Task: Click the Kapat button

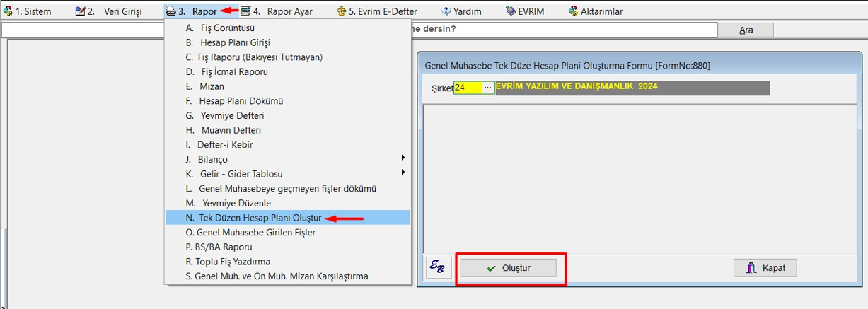Action: click(765, 268)
